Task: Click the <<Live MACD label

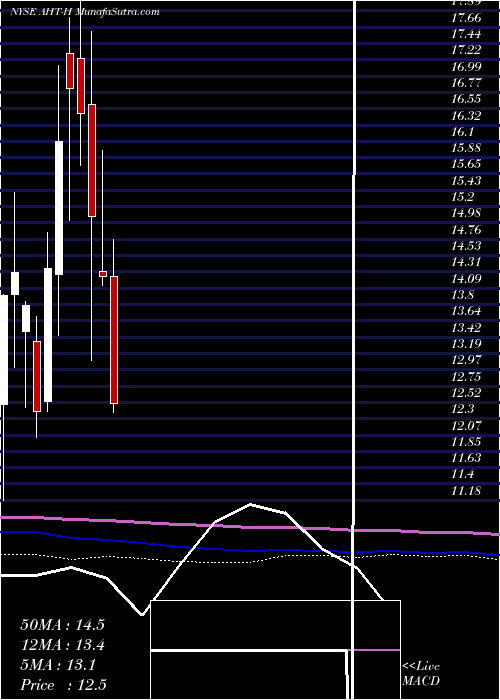Action: coord(421,674)
